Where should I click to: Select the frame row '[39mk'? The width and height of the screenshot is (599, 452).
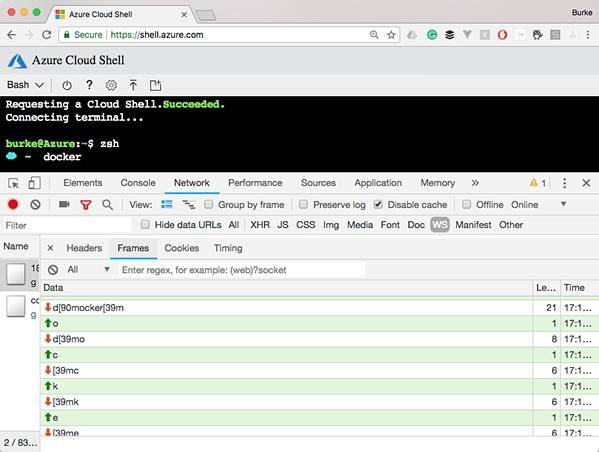[x=287, y=402]
